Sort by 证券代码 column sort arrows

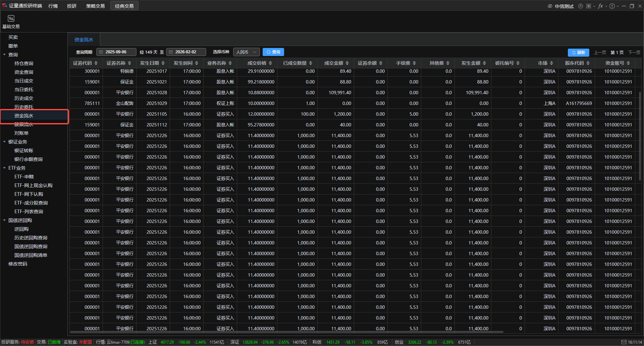[x=96, y=63]
